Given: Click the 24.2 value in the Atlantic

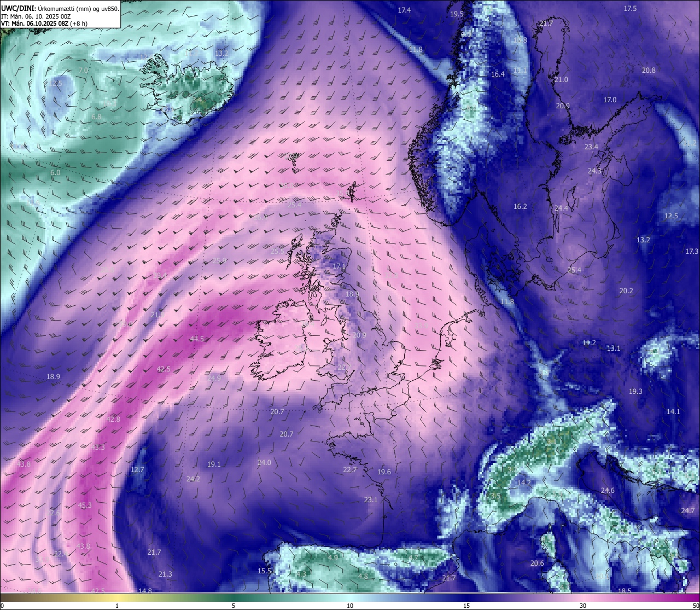Looking at the screenshot, I should (193, 479).
